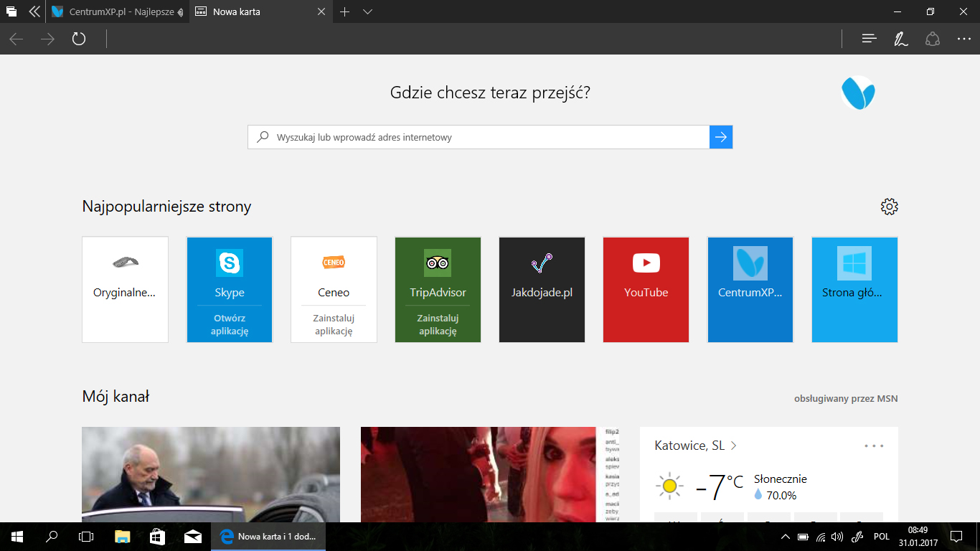Viewport: 980px width, 551px height.
Task: Open the Jakdojade.pl tile
Action: click(542, 290)
